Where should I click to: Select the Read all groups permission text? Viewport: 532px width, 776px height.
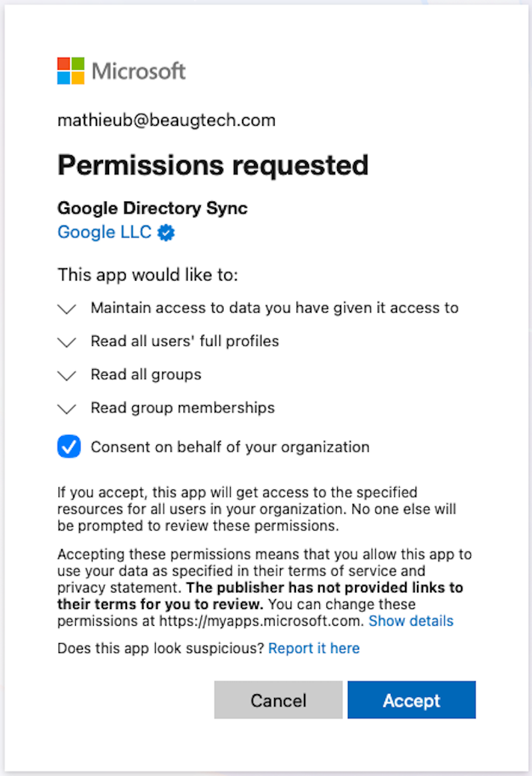click(146, 374)
